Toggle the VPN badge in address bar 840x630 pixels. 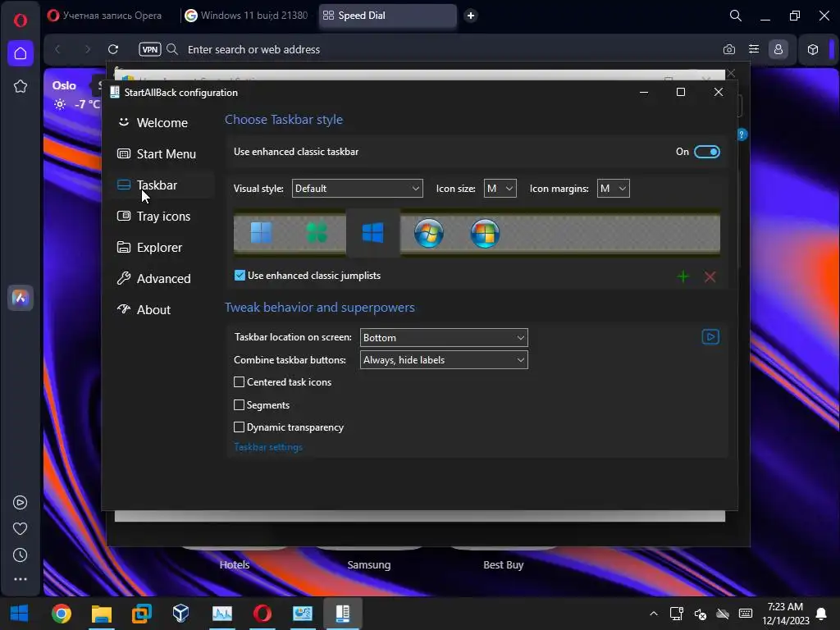[150, 49]
